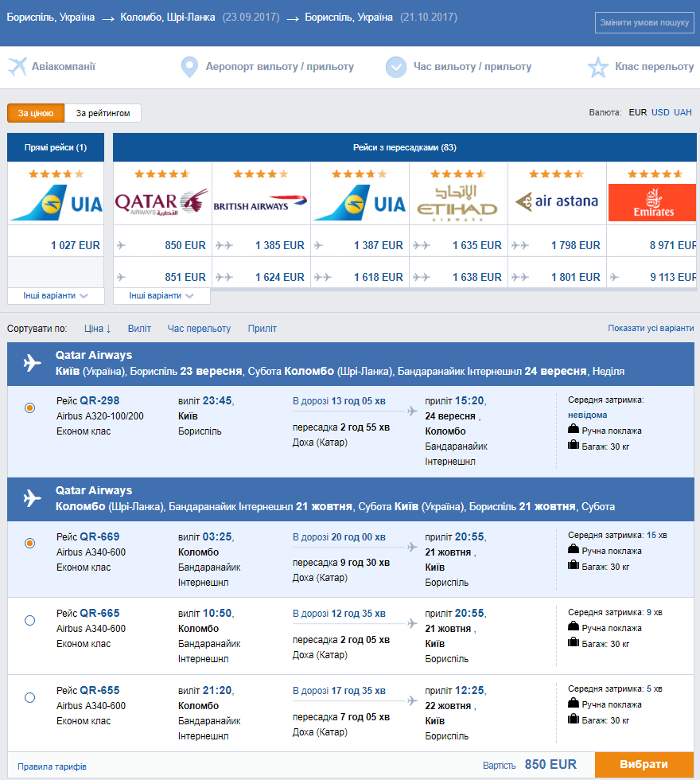Select return flight QR-655 radio button
The width and height of the screenshot is (700, 780).
point(30,697)
